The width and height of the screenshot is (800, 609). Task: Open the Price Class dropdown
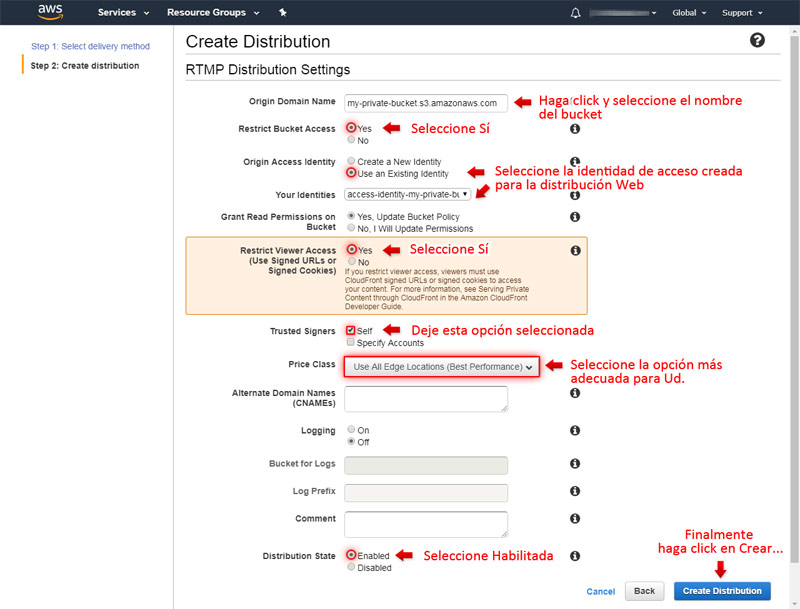442,367
